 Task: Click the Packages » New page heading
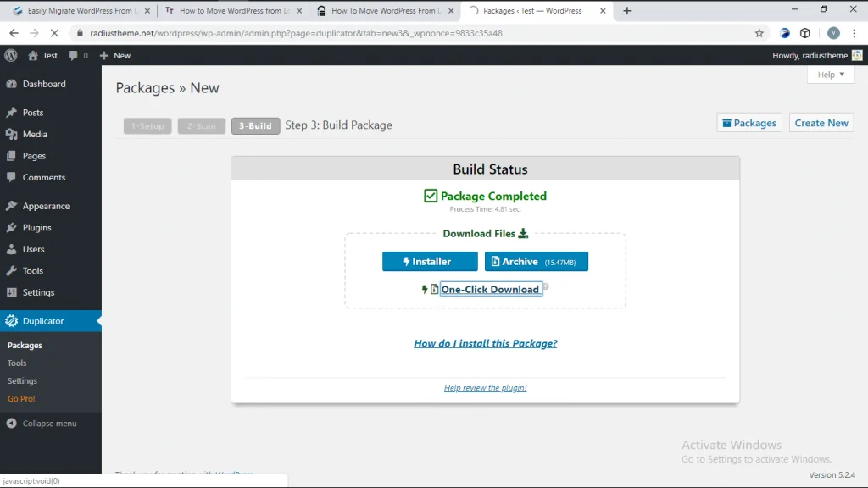pyautogui.click(x=167, y=88)
